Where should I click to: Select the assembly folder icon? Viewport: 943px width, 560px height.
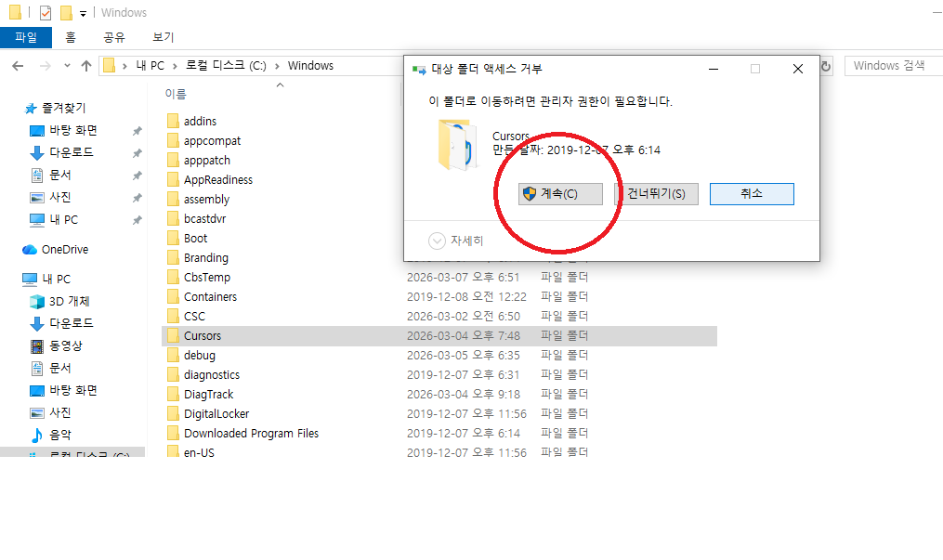(x=173, y=199)
